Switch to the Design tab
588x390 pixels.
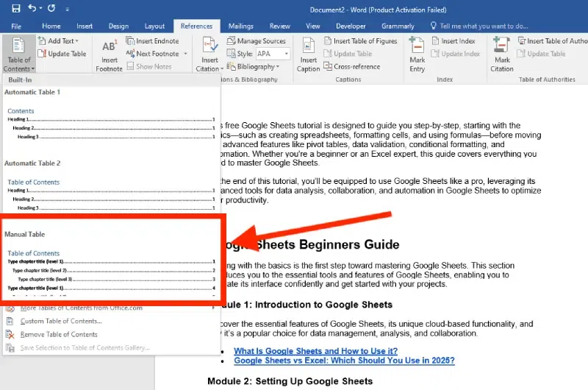click(x=118, y=26)
